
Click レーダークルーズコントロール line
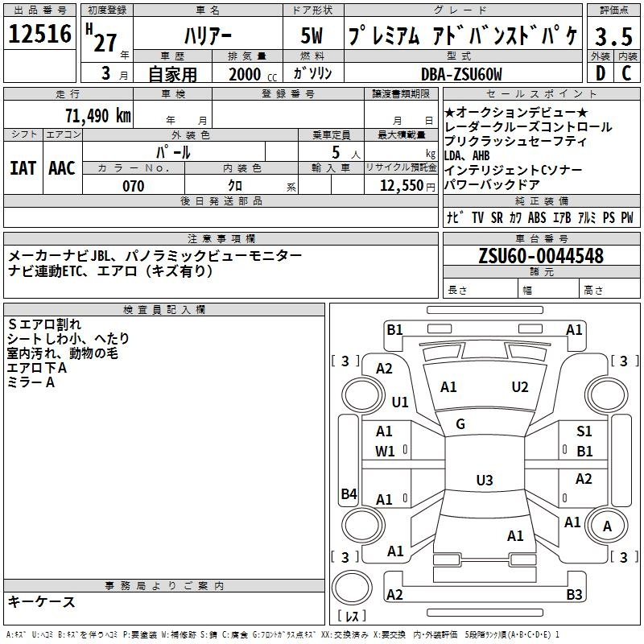(x=528, y=127)
